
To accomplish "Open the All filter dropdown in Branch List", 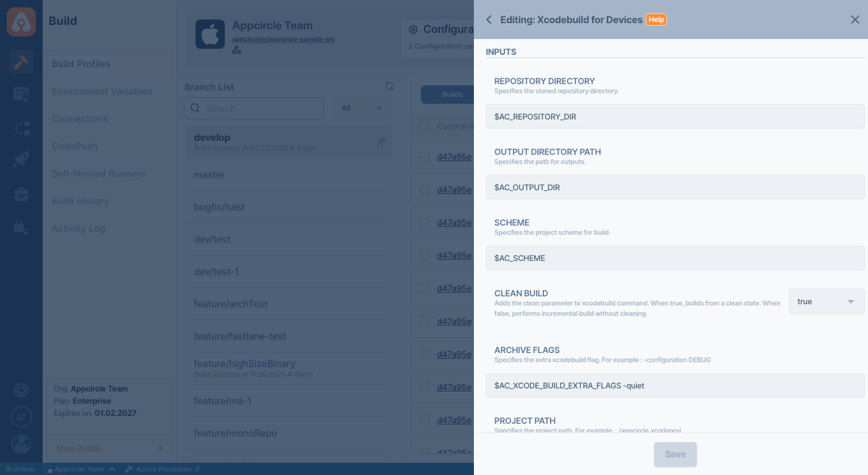I will coord(362,108).
